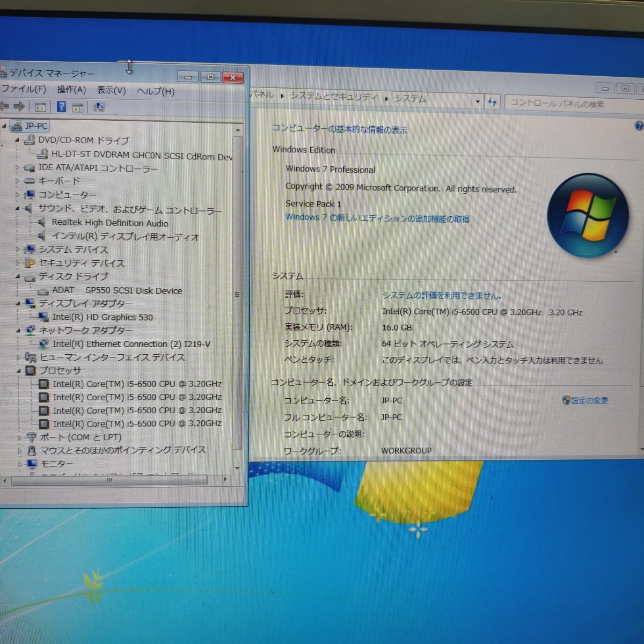Expand the ポート (COM と LPT) node
The width and height of the screenshot is (644, 644).
pos(19,438)
